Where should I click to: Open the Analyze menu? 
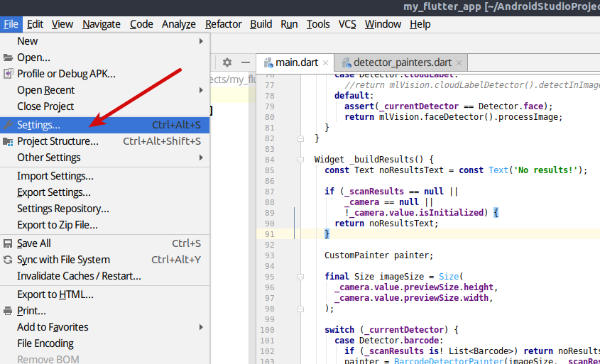(x=179, y=24)
